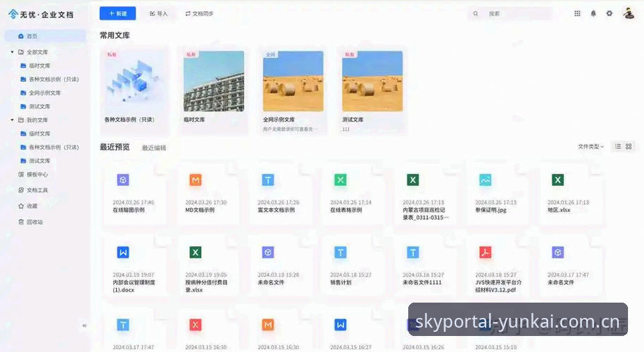Open the settings gear icon
The image size is (644, 352).
609,13
